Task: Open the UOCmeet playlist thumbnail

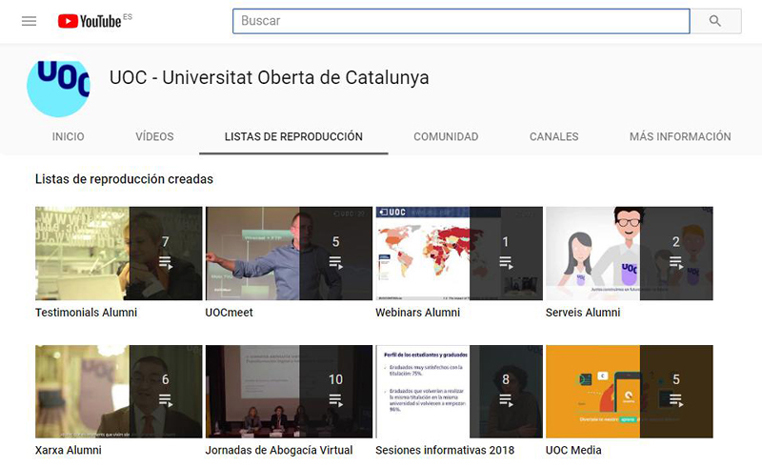Action: click(x=289, y=253)
